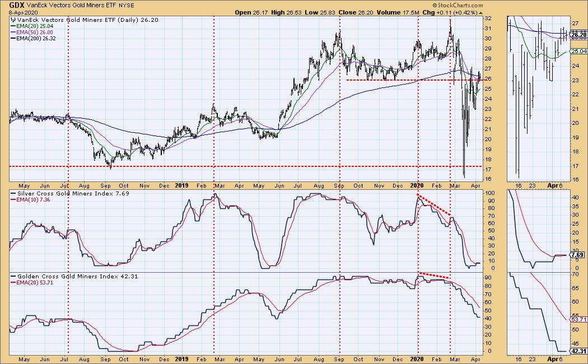The height and width of the screenshot is (364, 588).
Task: Click the red divergence line on Silver Cross panel
Action: click(x=434, y=204)
